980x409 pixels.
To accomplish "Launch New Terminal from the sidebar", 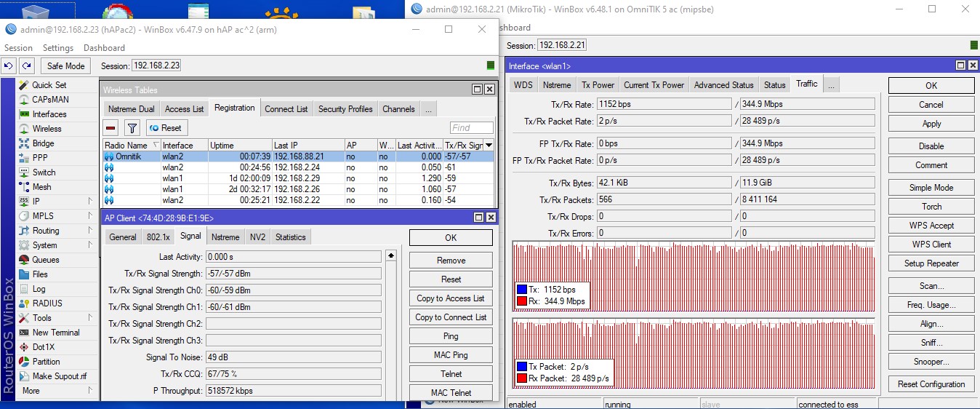I will [x=56, y=333].
